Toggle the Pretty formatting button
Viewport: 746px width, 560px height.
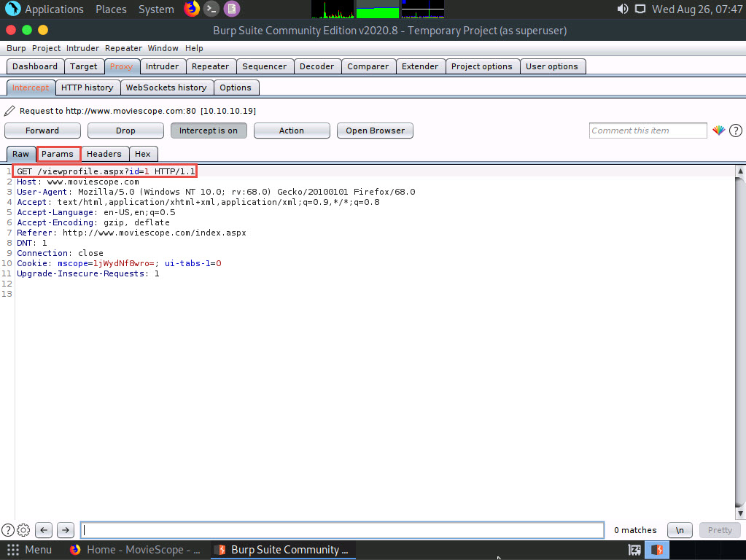(719, 530)
